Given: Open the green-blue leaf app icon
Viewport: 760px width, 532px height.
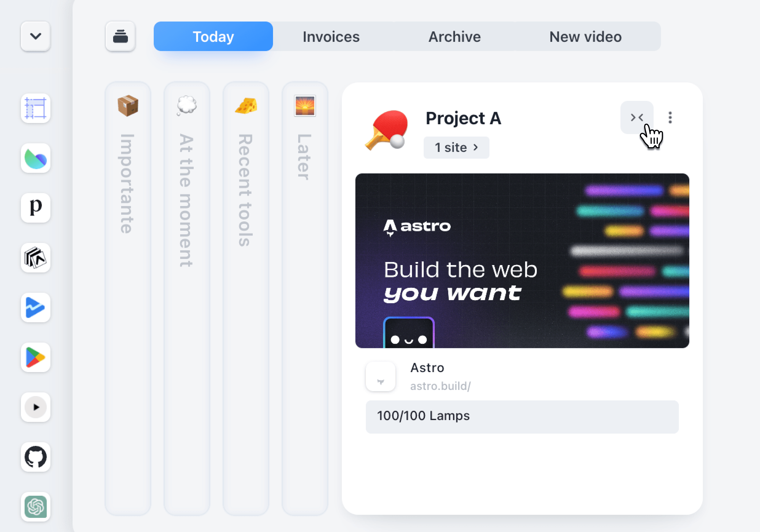Looking at the screenshot, I should pos(35,158).
